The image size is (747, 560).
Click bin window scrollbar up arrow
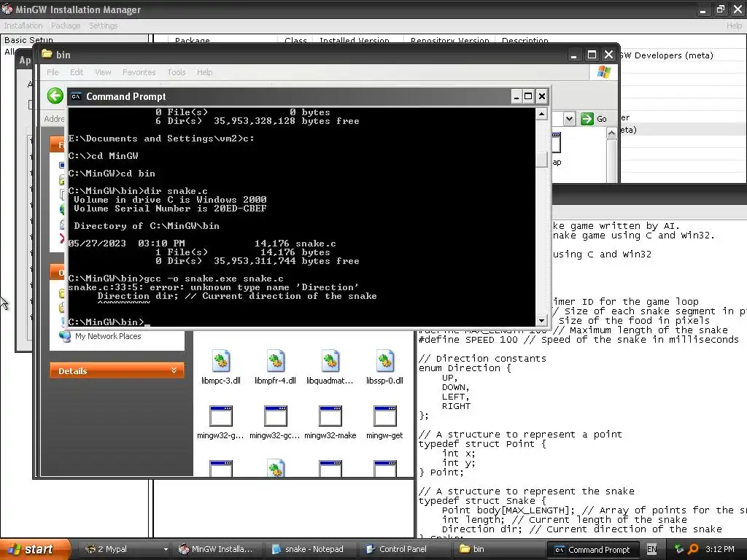612,134
